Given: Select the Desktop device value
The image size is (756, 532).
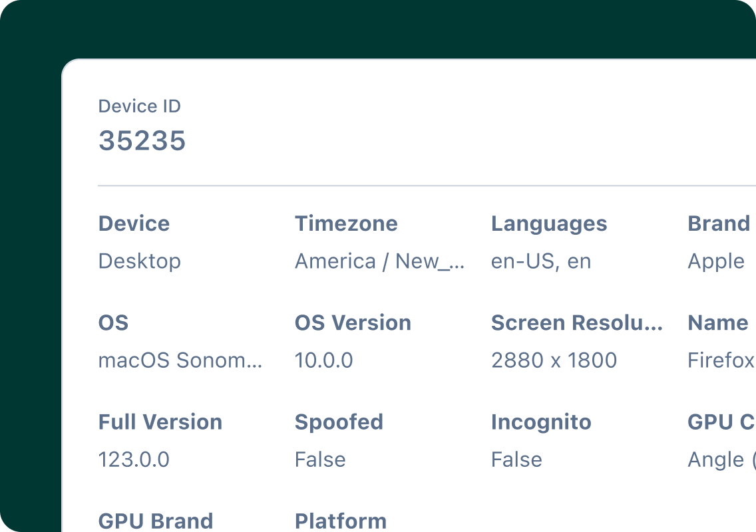Looking at the screenshot, I should point(139,261).
